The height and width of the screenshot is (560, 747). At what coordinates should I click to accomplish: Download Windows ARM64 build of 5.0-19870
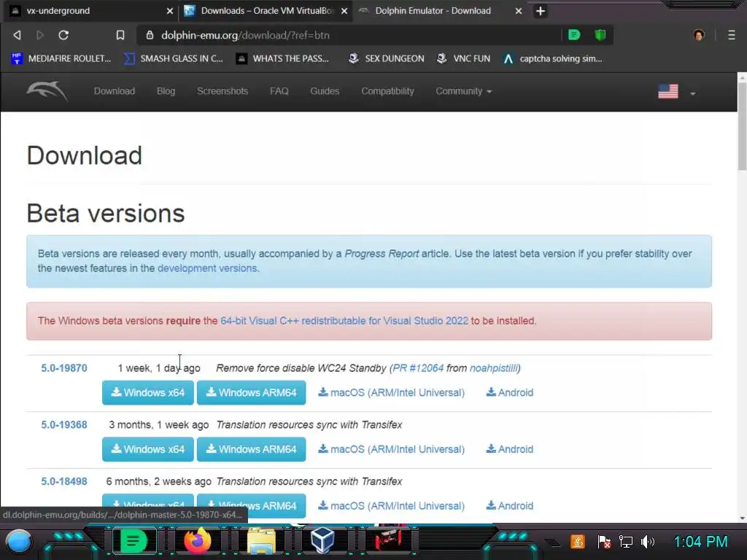[x=251, y=392]
